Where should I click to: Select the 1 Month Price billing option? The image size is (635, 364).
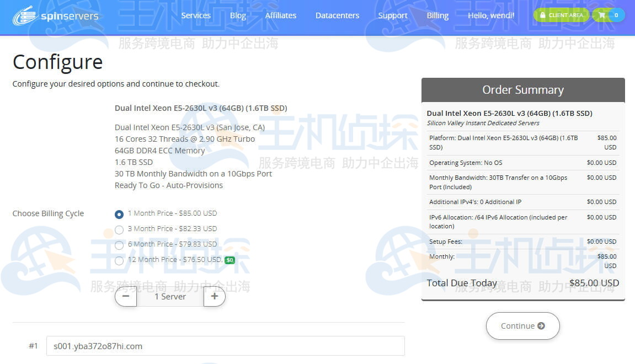[x=119, y=214]
